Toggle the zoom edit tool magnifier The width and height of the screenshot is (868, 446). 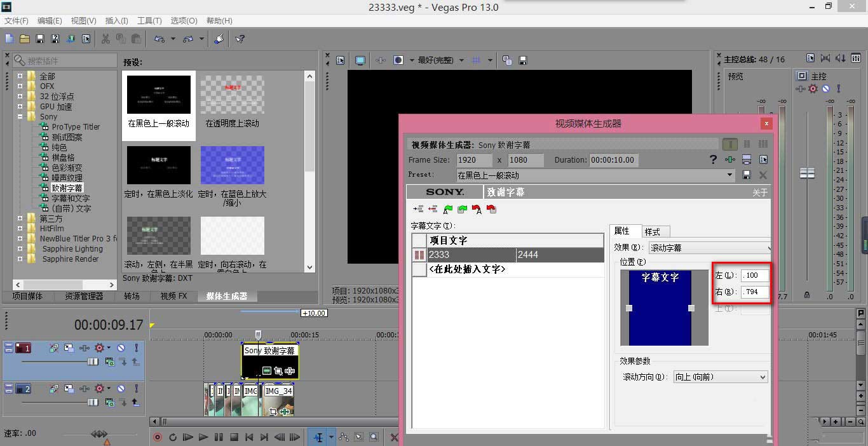click(x=374, y=437)
